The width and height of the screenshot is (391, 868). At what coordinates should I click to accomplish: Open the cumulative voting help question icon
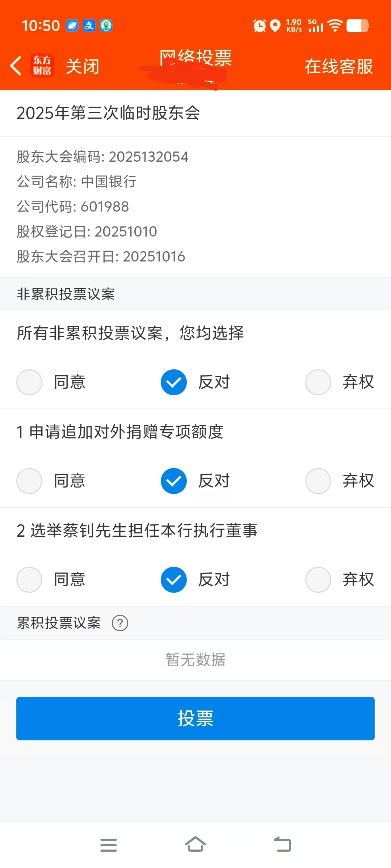pos(120,623)
